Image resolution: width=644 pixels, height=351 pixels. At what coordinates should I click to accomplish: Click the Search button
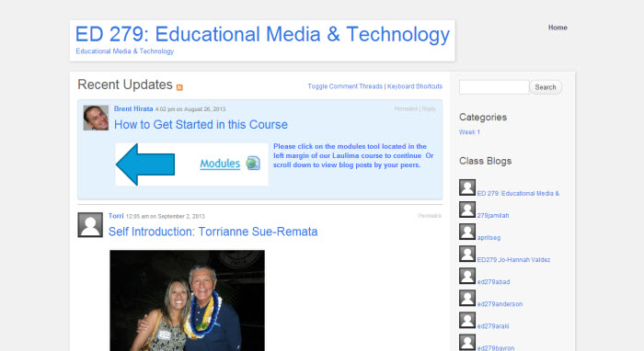tap(546, 87)
